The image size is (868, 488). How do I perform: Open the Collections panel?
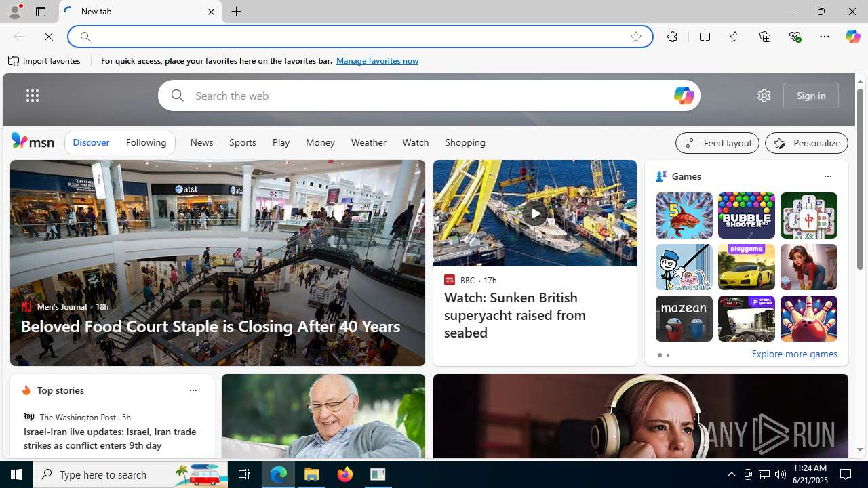point(765,37)
